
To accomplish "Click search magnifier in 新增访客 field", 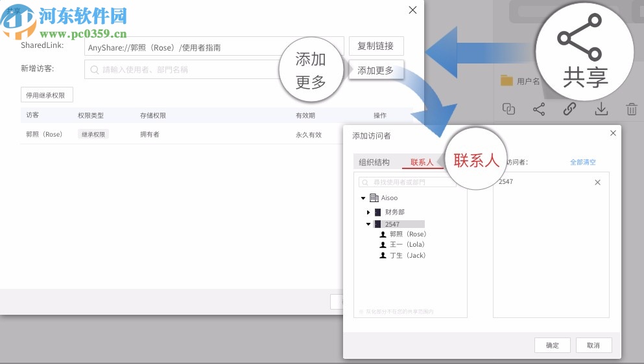I will point(95,70).
